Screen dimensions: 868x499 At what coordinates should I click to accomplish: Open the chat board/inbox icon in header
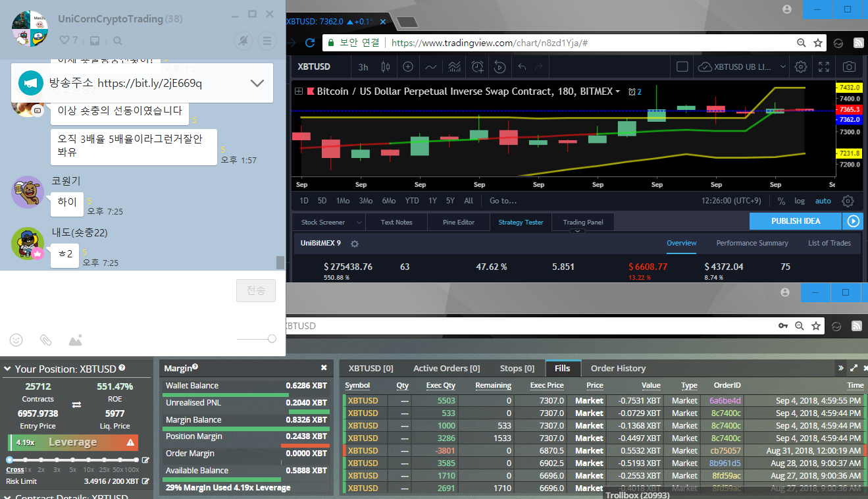point(95,41)
